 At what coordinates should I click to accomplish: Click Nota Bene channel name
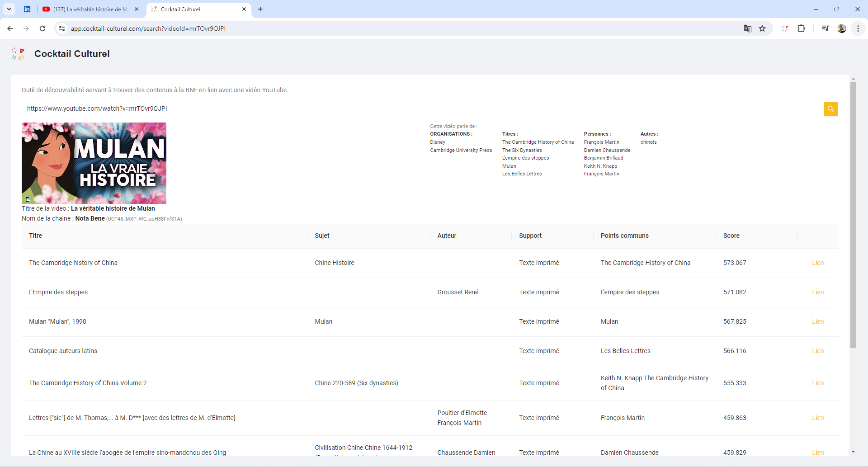tap(90, 218)
